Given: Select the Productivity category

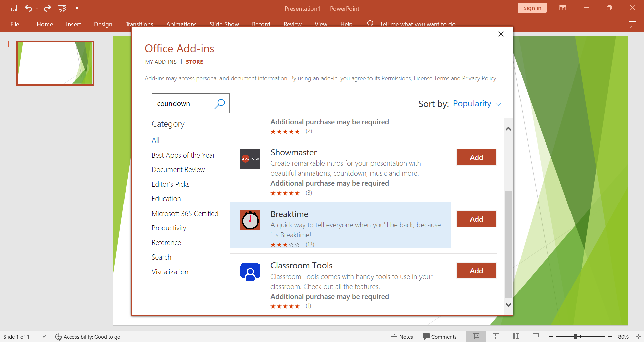Looking at the screenshot, I should coord(169,228).
